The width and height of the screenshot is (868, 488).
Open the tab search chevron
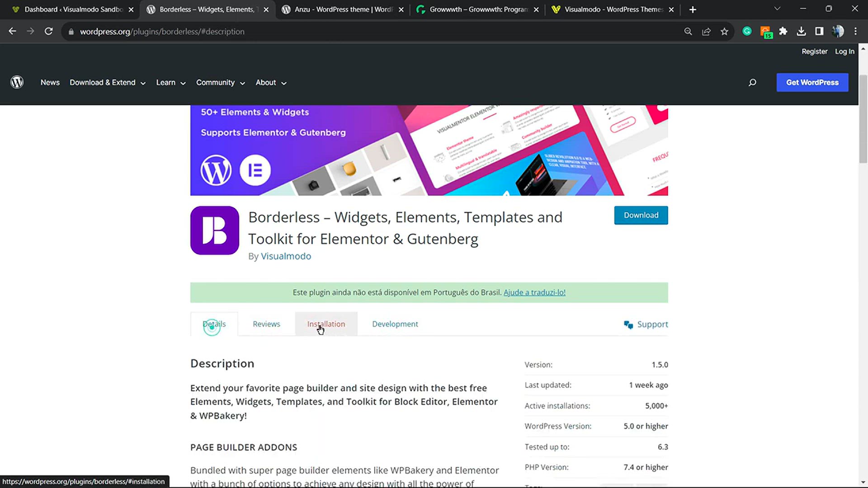pos(777,9)
